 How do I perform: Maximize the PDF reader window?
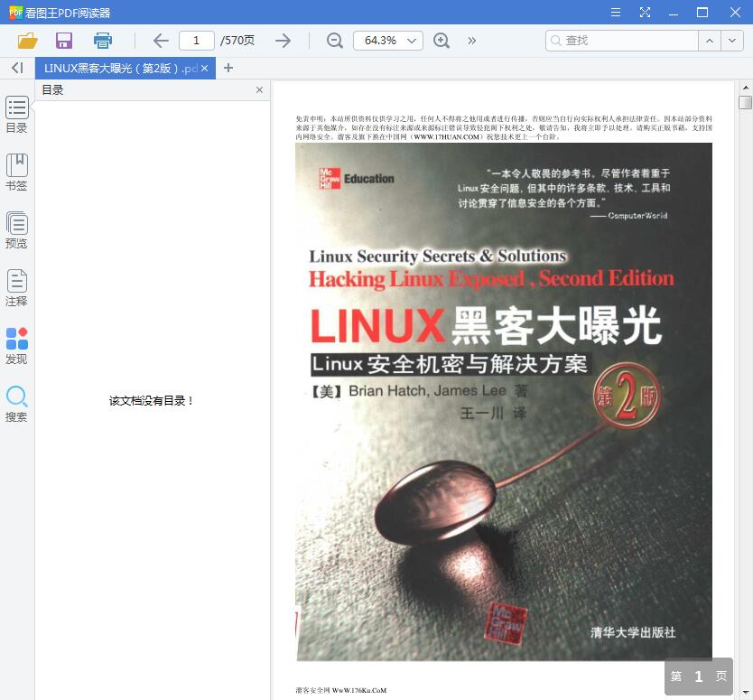[702, 13]
